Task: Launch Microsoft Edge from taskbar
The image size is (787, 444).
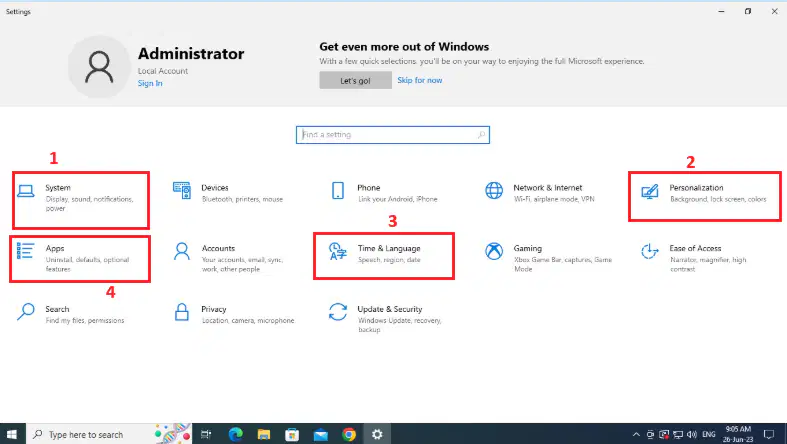Action: (235, 434)
